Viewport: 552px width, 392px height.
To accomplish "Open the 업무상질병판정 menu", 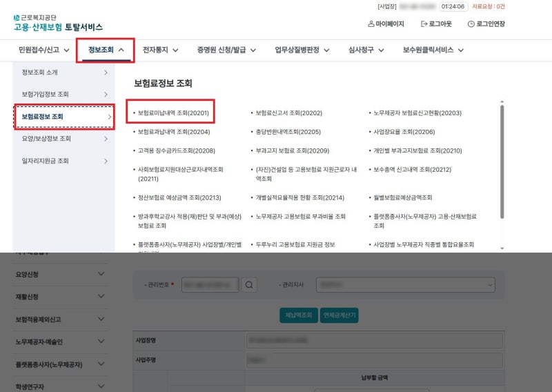I will click(x=302, y=50).
